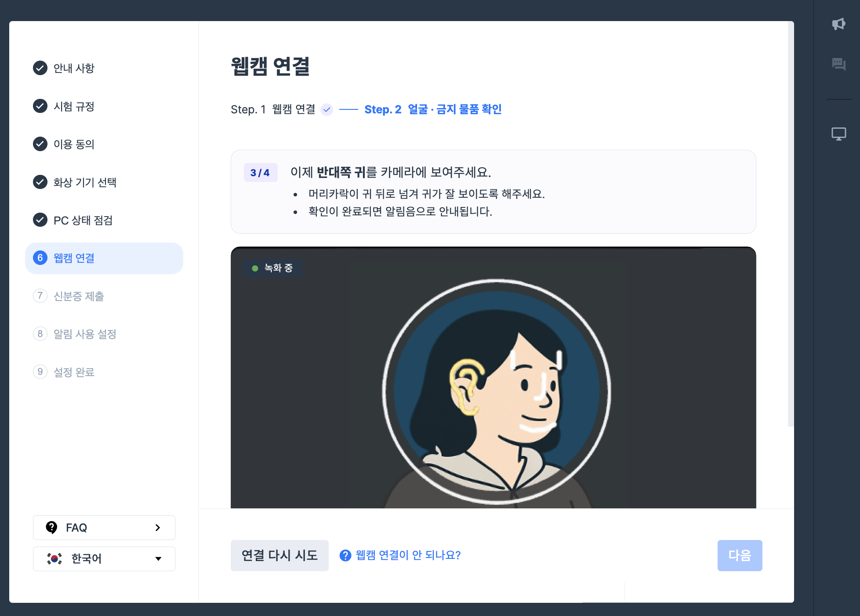Open the 한국어 language dropdown
The width and height of the screenshot is (860, 616).
click(x=104, y=559)
